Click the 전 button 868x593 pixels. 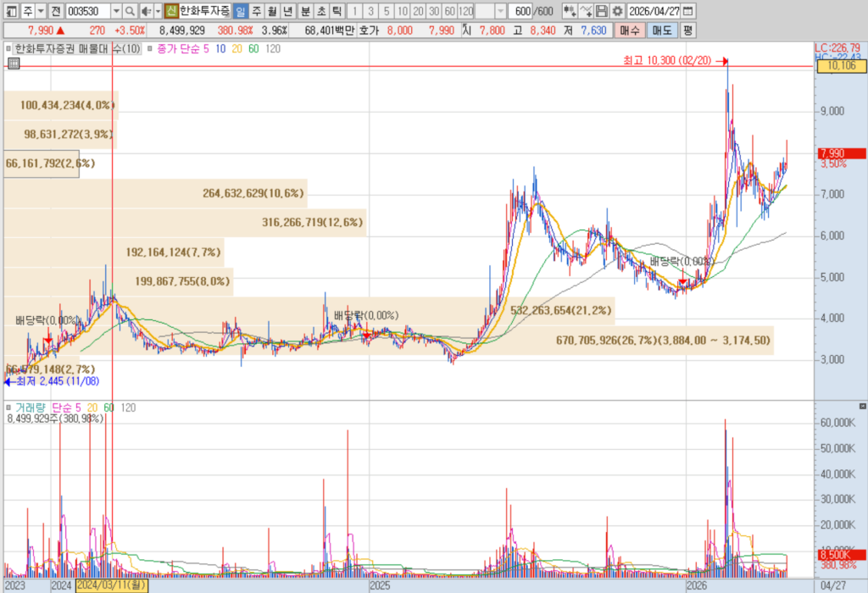tap(55, 11)
